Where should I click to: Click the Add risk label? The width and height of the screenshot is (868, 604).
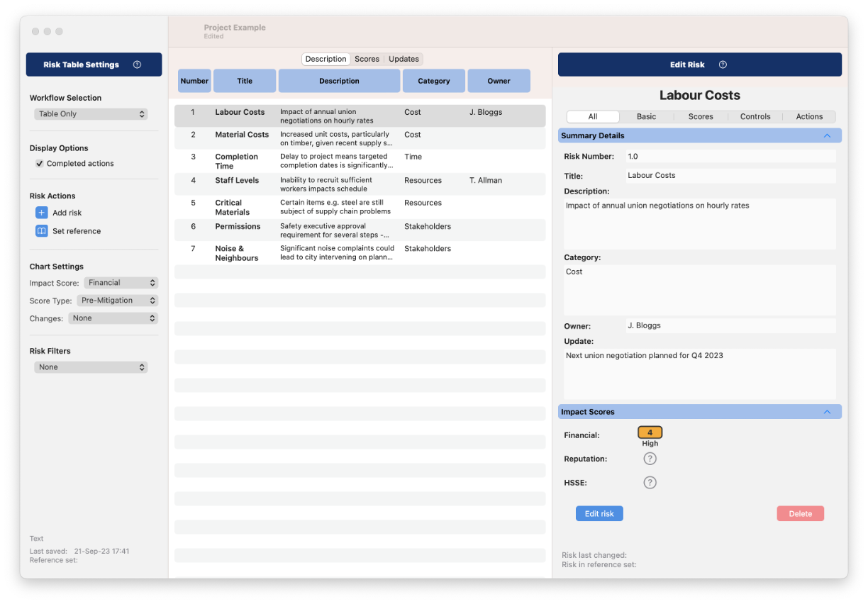[x=67, y=213]
